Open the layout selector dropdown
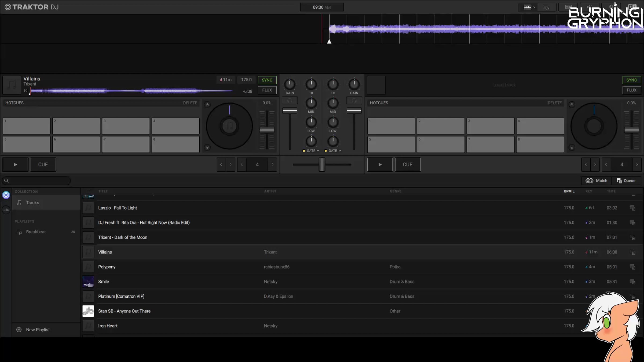This screenshot has height=362, width=644. coord(528,7)
